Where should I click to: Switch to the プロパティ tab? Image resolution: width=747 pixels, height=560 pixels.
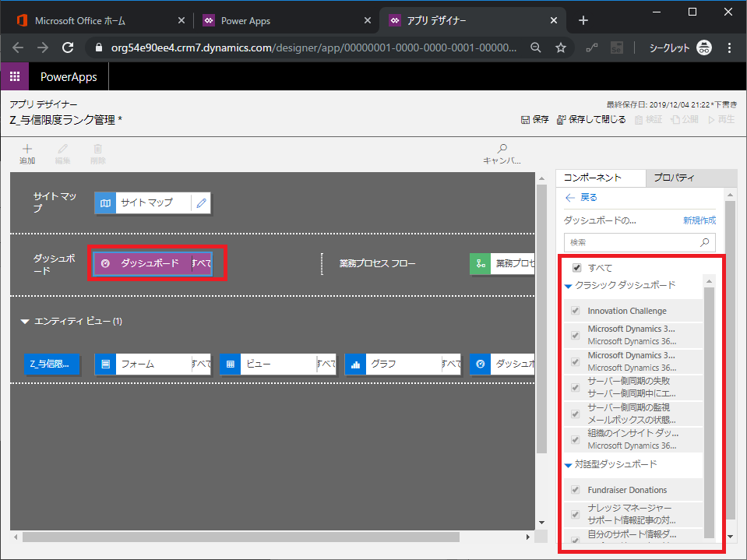tap(691, 178)
